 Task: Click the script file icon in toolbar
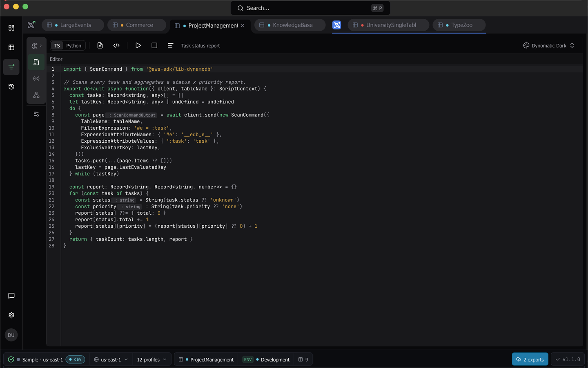coord(100,45)
